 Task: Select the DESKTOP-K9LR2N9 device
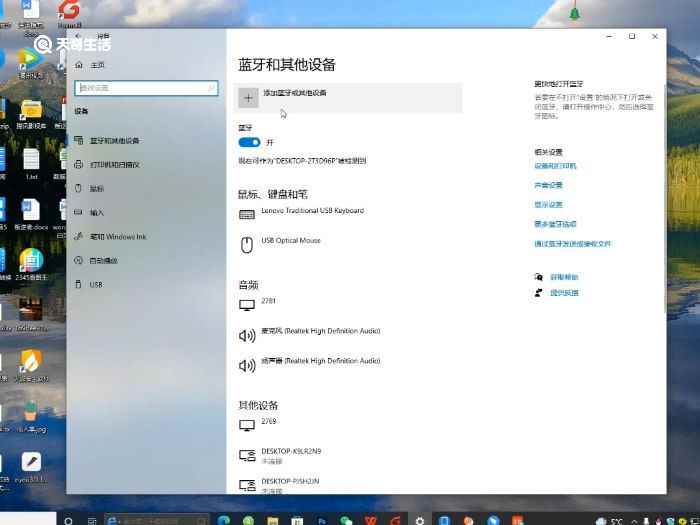tap(291, 451)
